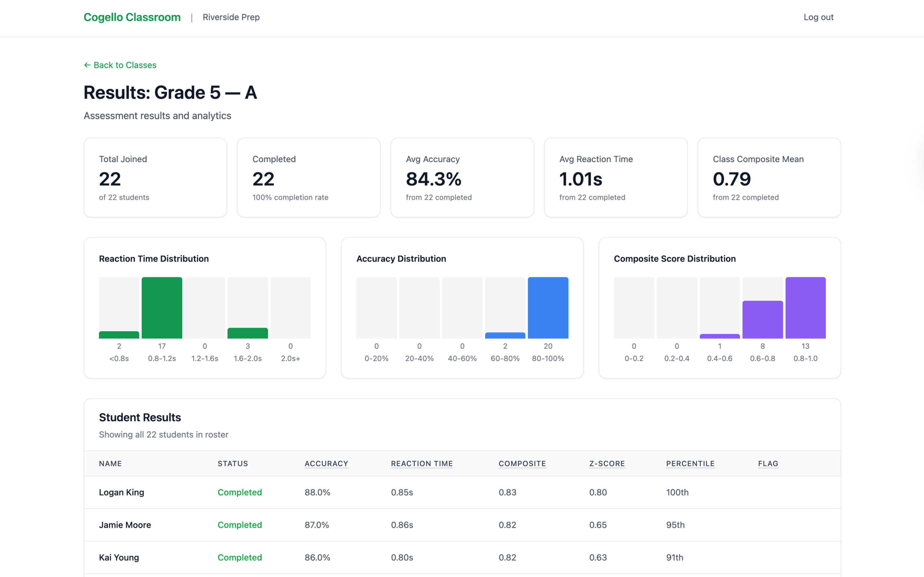Select the Kai Young row

[x=119, y=557]
